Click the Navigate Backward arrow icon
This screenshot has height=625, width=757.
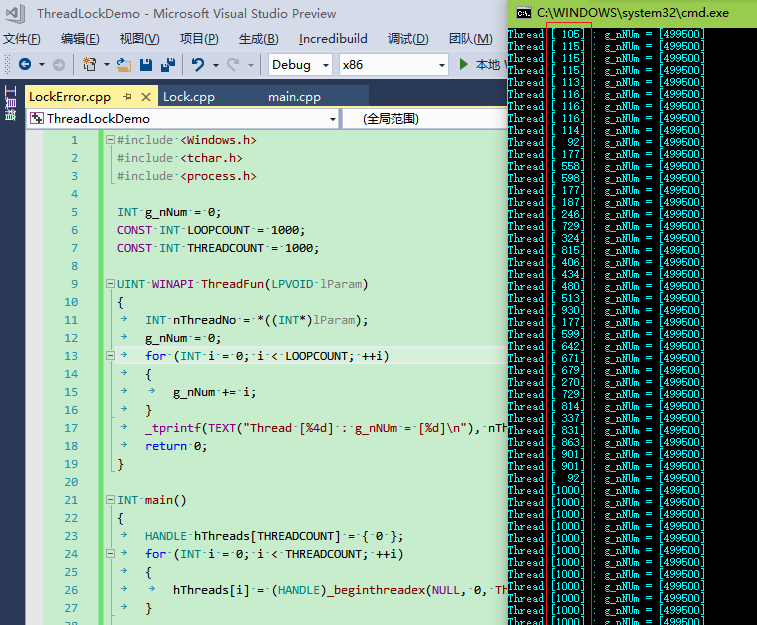[x=24, y=64]
